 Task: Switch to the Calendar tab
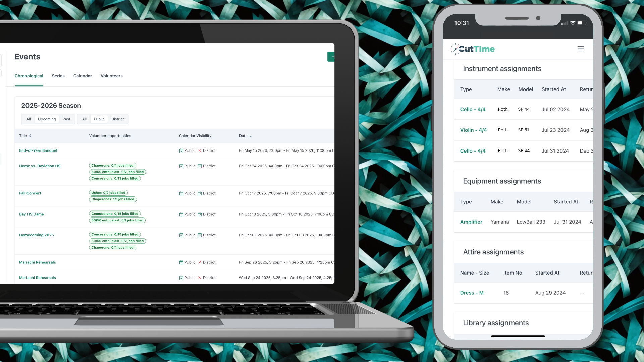click(x=82, y=76)
